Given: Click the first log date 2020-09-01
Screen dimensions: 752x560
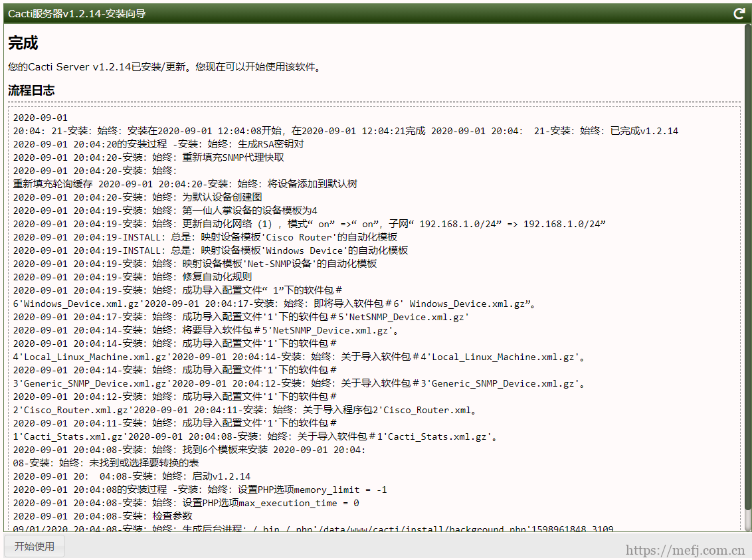Looking at the screenshot, I should click(x=41, y=118).
